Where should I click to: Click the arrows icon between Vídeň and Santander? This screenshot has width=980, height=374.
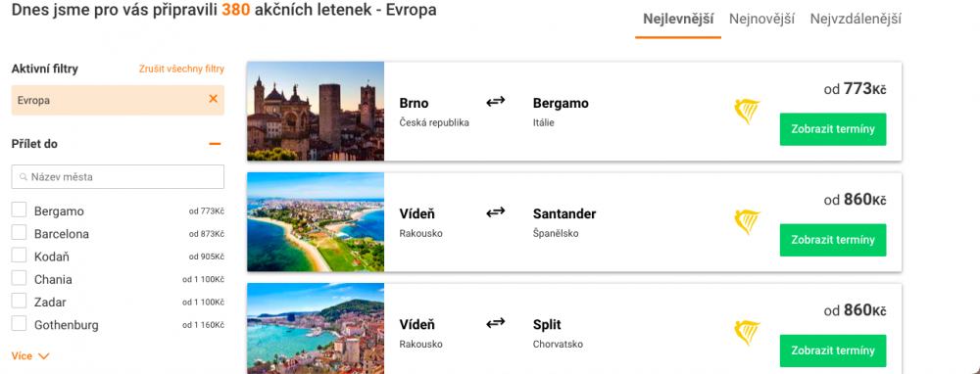(x=496, y=212)
